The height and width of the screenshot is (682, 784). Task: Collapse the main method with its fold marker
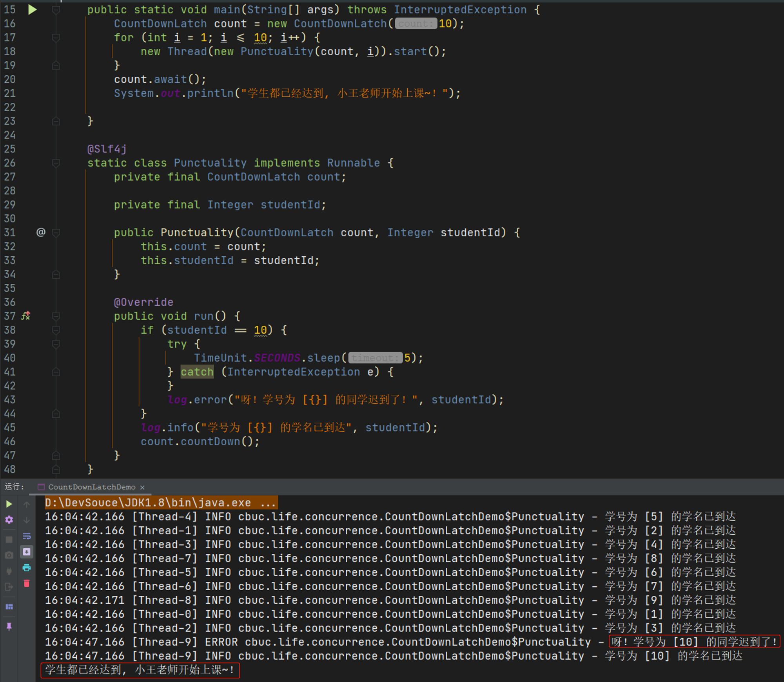pos(56,10)
